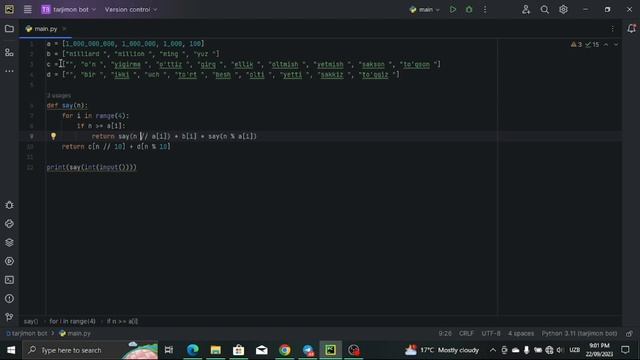Open Google Chrome from taskbar
Image resolution: width=640 pixels, height=360 pixels.
(x=284, y=350)
